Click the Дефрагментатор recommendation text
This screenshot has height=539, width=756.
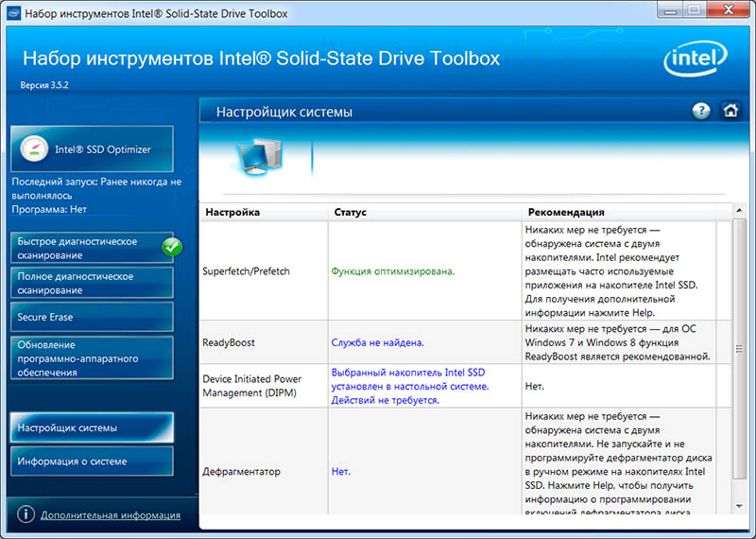pos(618,464)
